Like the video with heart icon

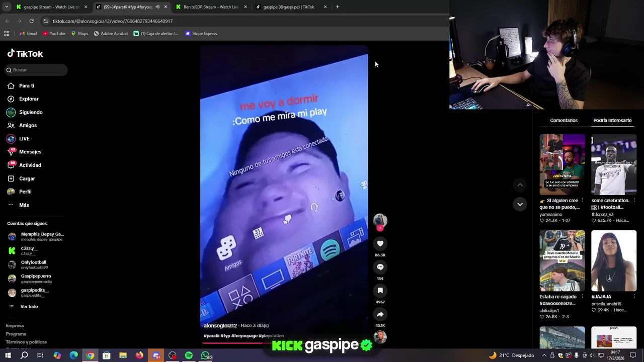pyautogui.click(x=380, y=244)
